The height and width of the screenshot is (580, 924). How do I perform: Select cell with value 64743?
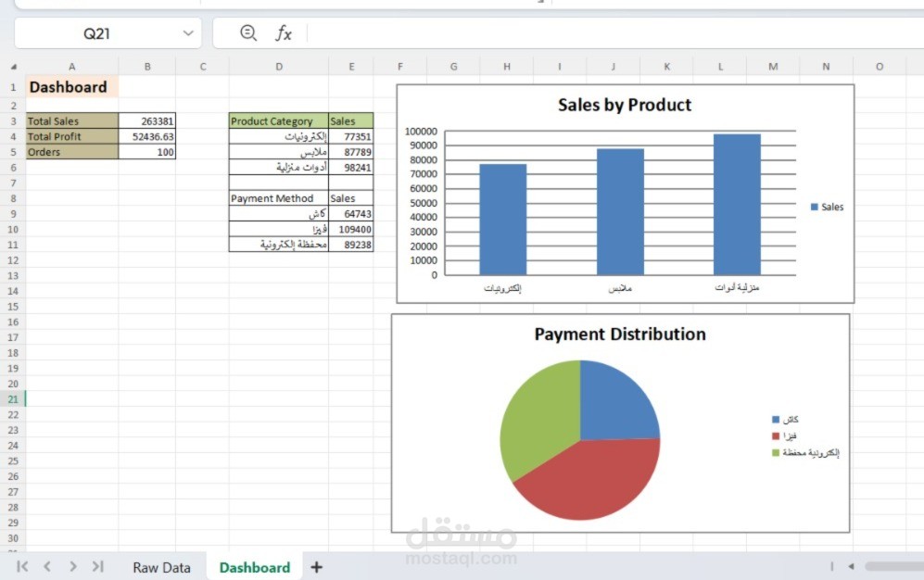[350, 214]
